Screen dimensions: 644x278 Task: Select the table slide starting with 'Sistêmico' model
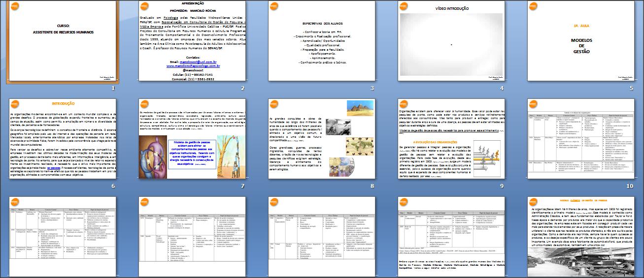coord(63,237)
